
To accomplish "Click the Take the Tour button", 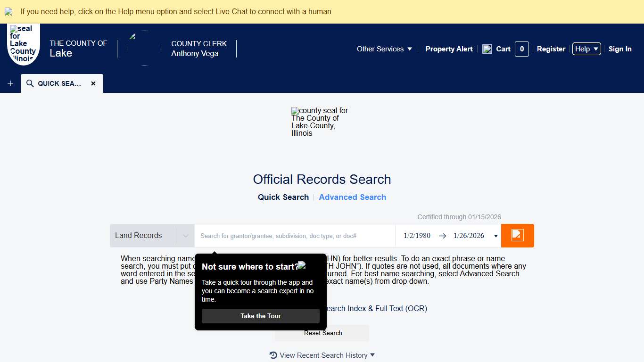I will coord(260,316).
